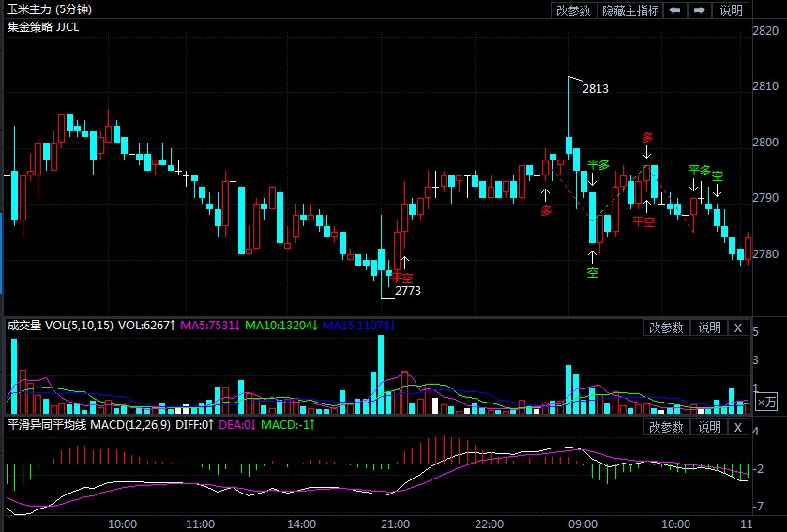Screen dimensions: 787x532
Task: Click the ×万 unit indicator box
Action: [x=766, y=401]
